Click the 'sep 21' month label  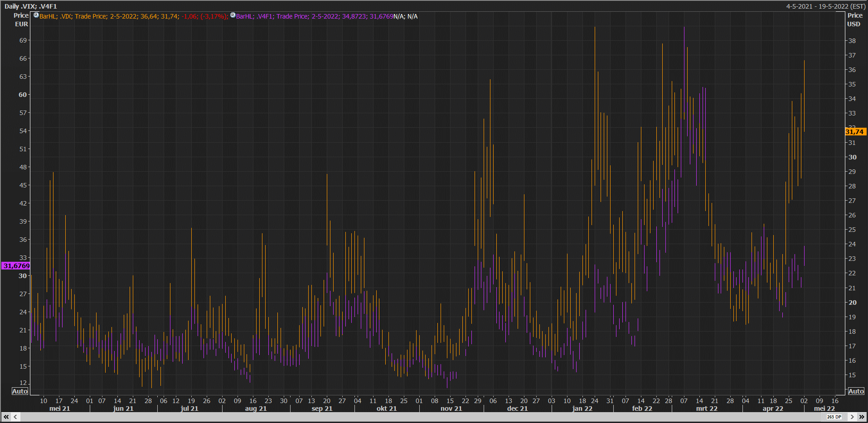(x=322, y=409)
